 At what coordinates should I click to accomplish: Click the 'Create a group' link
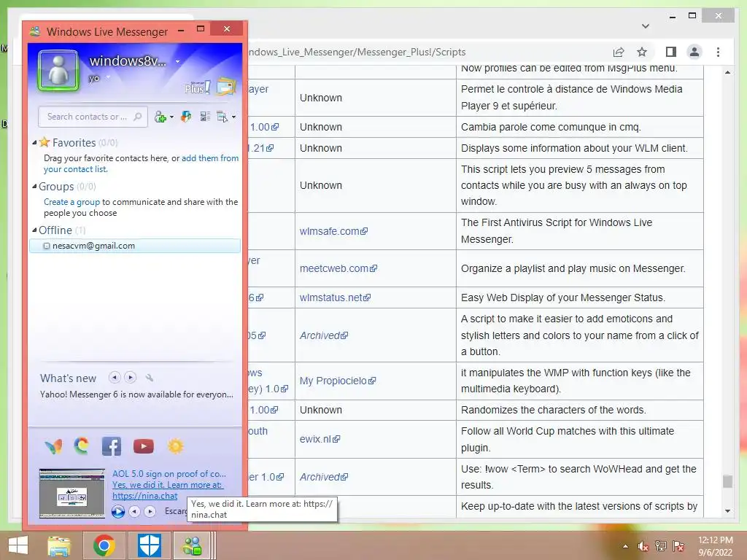[x=71, y=202]
